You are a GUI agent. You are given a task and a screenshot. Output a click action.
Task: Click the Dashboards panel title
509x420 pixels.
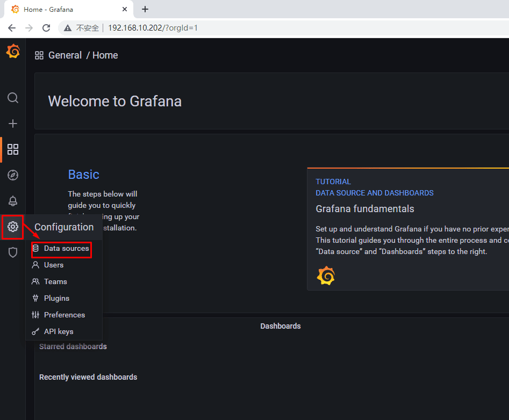tap(281, 326)
